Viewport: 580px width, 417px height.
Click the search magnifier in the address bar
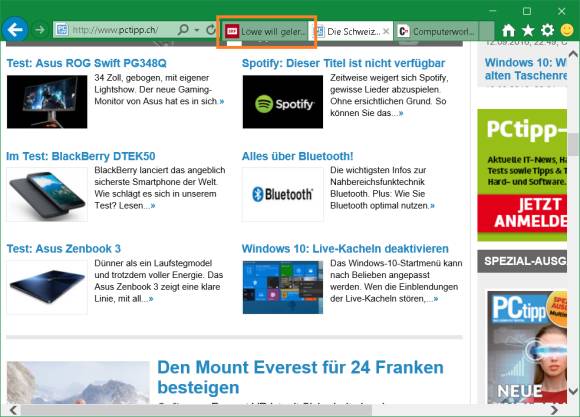click(183, 30)
